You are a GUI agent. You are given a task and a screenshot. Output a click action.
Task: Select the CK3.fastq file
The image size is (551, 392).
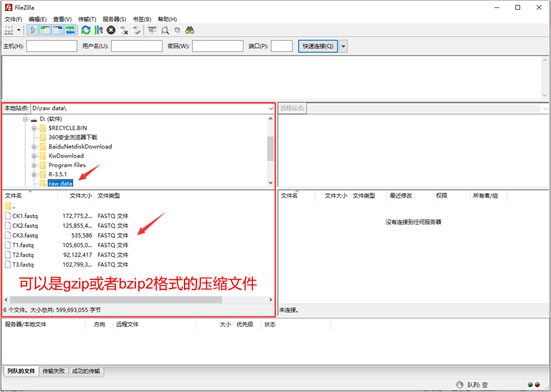[x=25, y=235]
